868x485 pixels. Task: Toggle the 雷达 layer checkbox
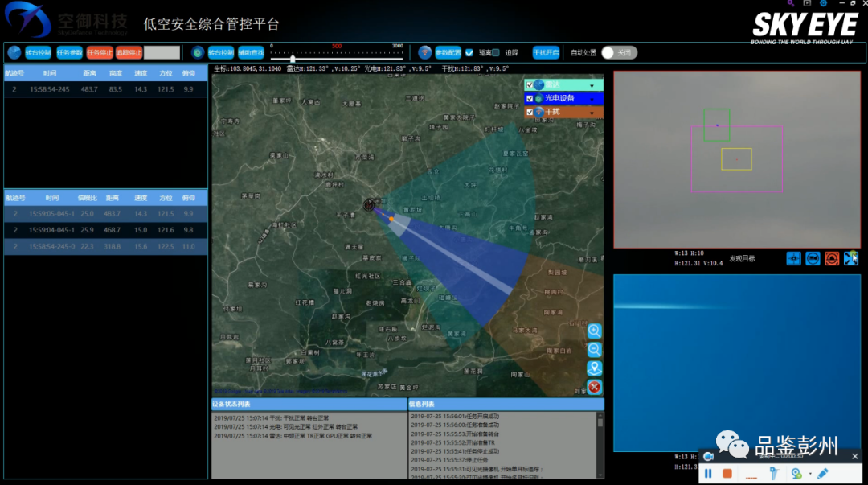[x=530, y=85]
